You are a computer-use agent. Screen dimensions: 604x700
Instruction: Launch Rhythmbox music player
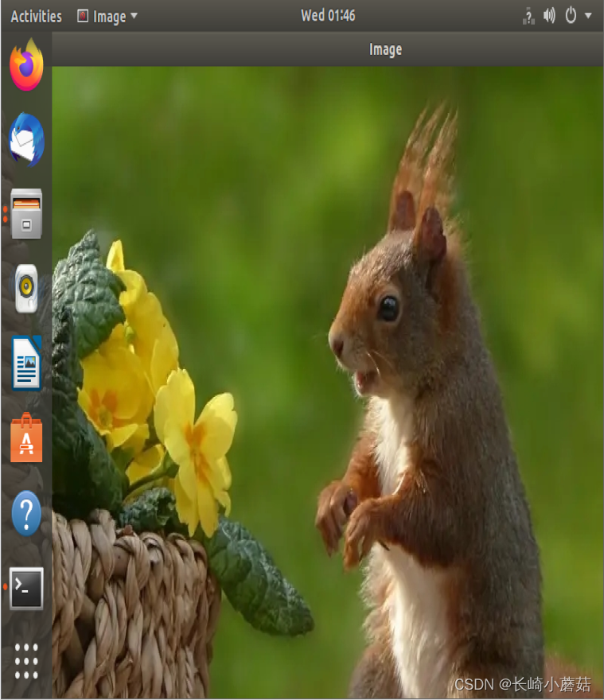(x=26, y=289)
